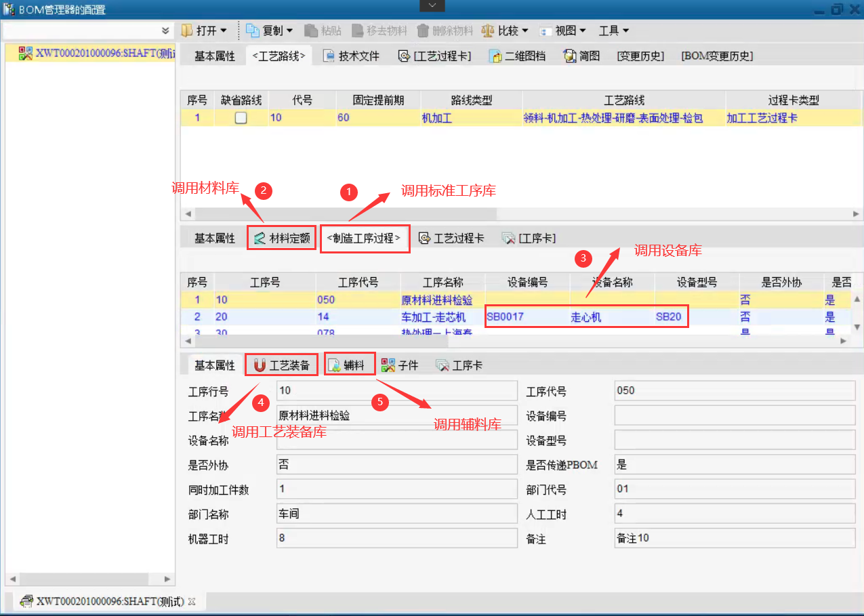864x616 pixels.
Task: Switch to the 材料定额 tab
Action: click(x=282, y=239)
